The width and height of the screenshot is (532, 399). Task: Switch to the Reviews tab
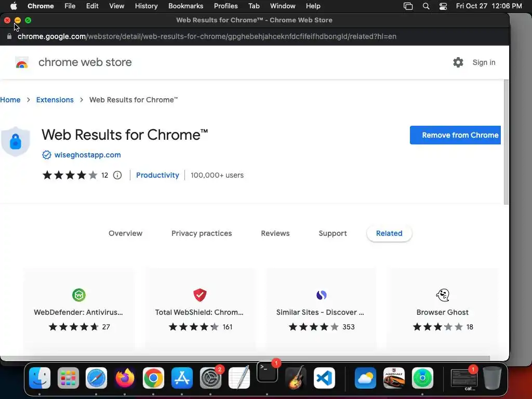275,233
